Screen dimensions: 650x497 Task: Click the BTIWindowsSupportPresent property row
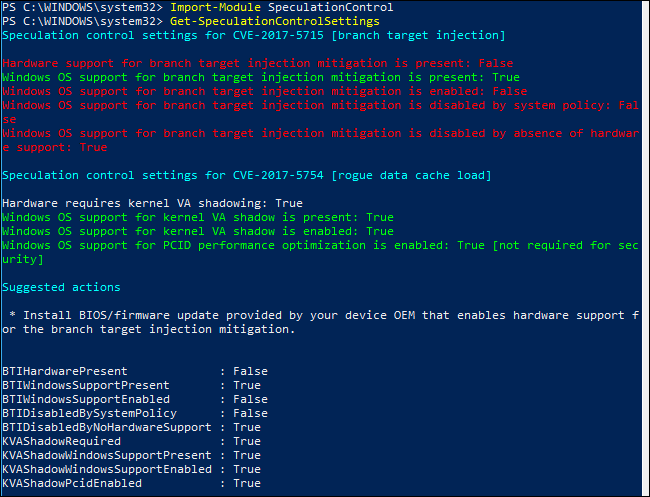[x=130, y=385]
